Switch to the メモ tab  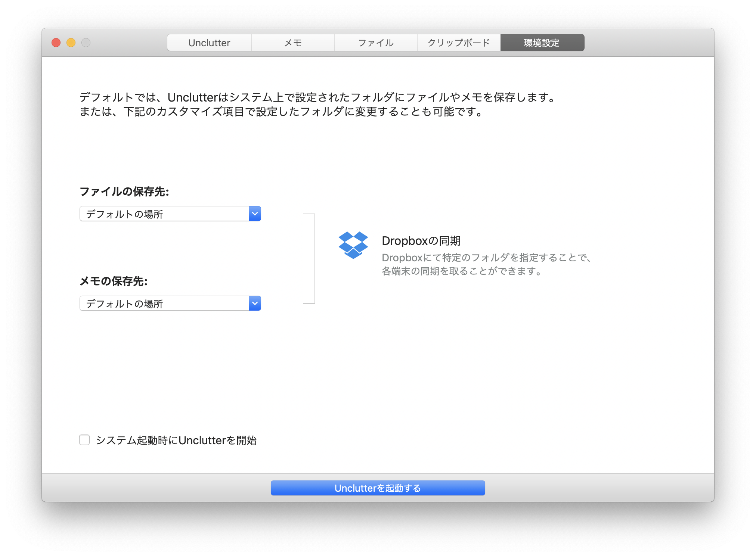tap(293, 43)
